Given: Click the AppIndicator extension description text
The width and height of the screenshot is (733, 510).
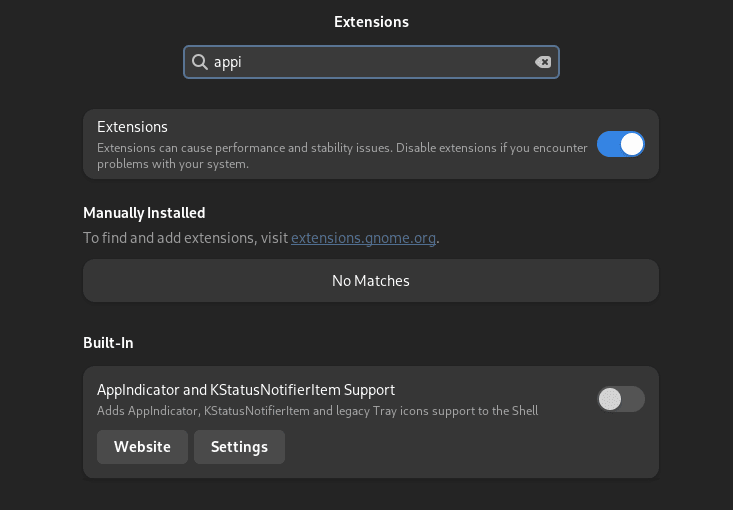Looking at the screenshot, I should [x=317, y=411].
